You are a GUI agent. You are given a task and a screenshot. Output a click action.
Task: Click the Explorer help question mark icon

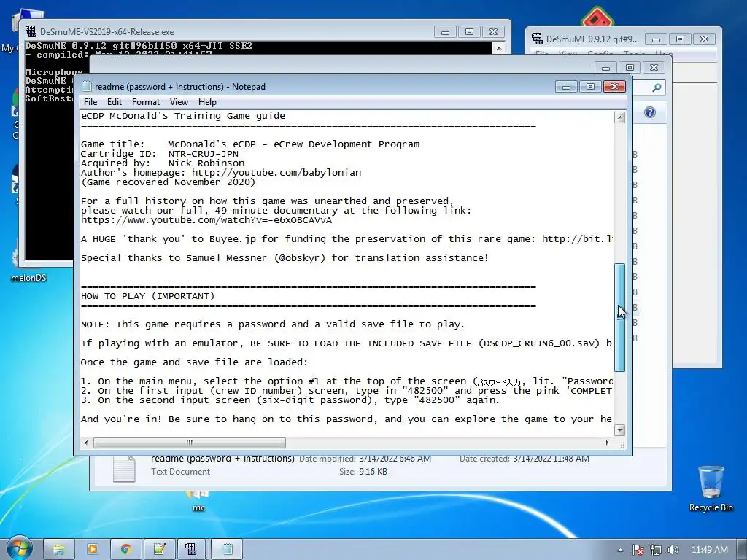point(649,112)
